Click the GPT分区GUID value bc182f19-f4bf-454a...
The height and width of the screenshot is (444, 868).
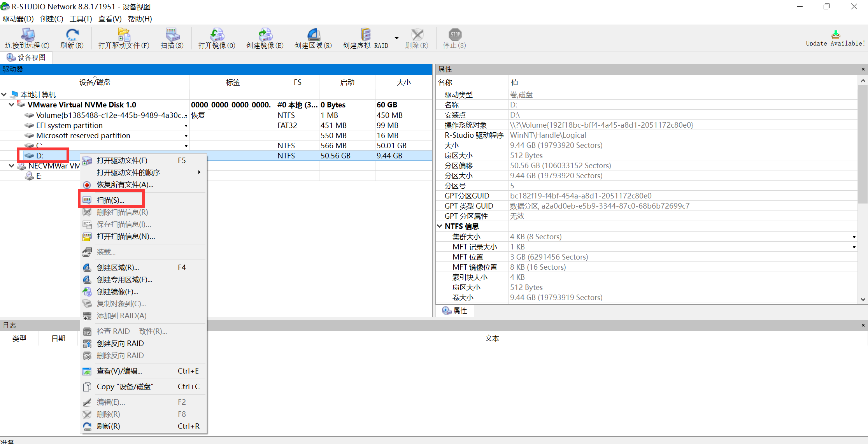coord(581,196)
